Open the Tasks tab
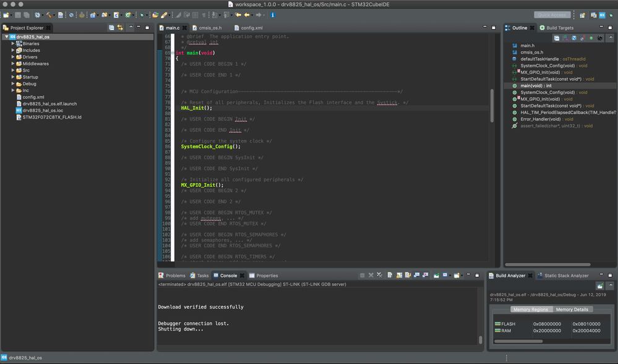This screenshot has width=618, height=364. (x=199, y=276)
